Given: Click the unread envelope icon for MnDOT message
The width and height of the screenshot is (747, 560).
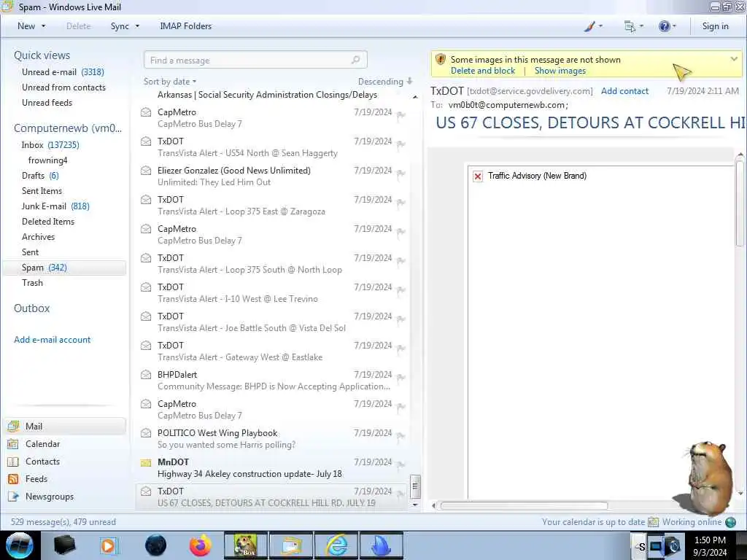Looking at the screenshot, I should coord(146,462).
